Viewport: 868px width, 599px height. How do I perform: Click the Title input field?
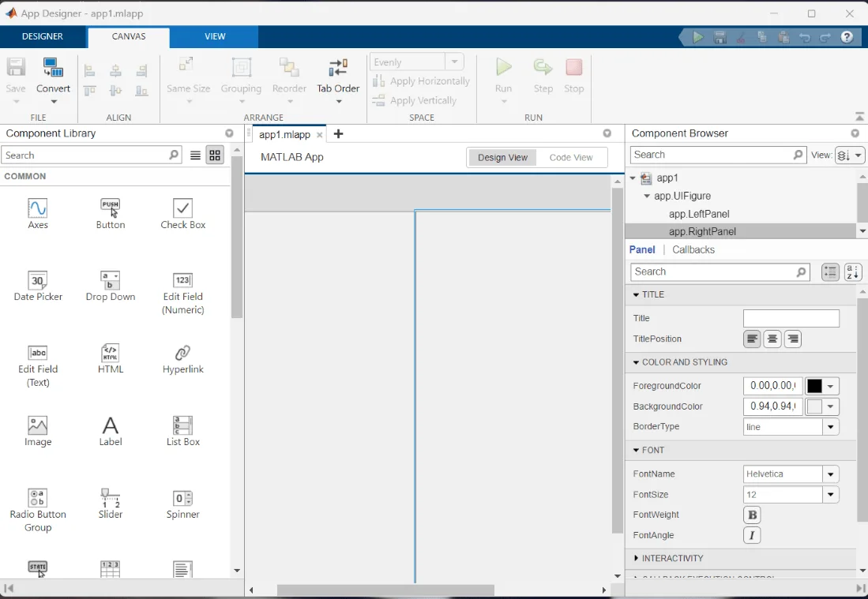(791, 319)
